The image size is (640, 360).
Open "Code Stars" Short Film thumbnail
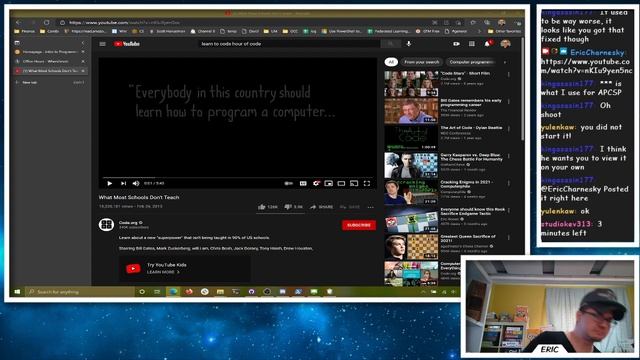tap(411, 84)
